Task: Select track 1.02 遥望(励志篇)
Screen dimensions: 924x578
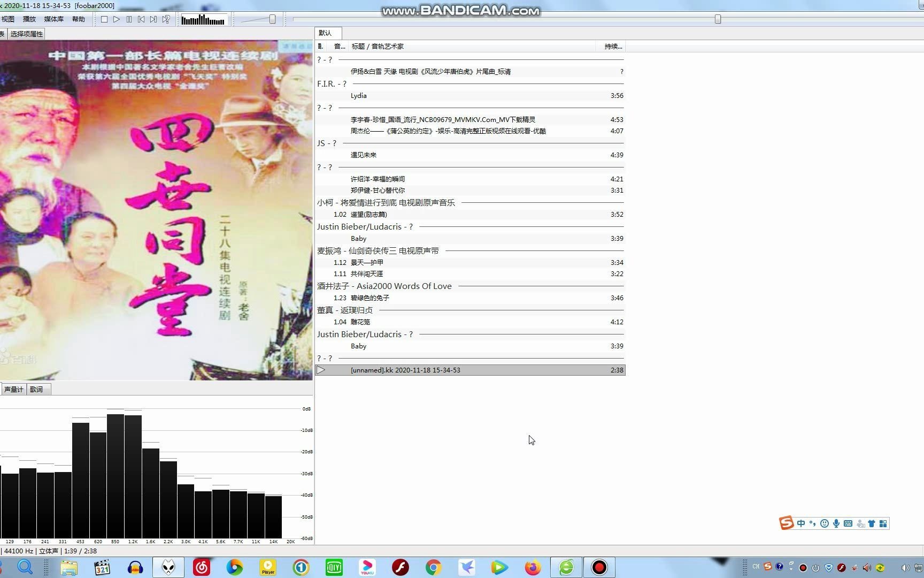Action: (x=470, y=215)
